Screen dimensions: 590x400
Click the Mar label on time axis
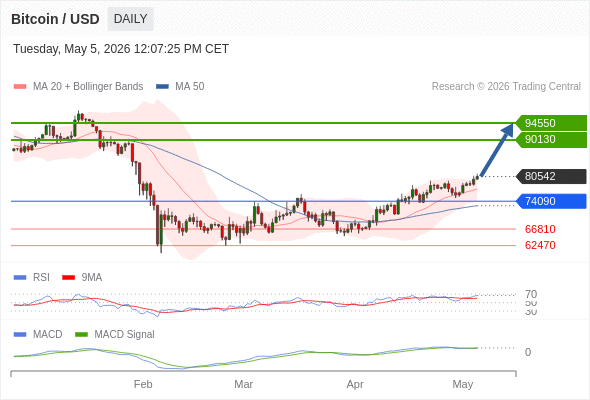pos(243,384)
